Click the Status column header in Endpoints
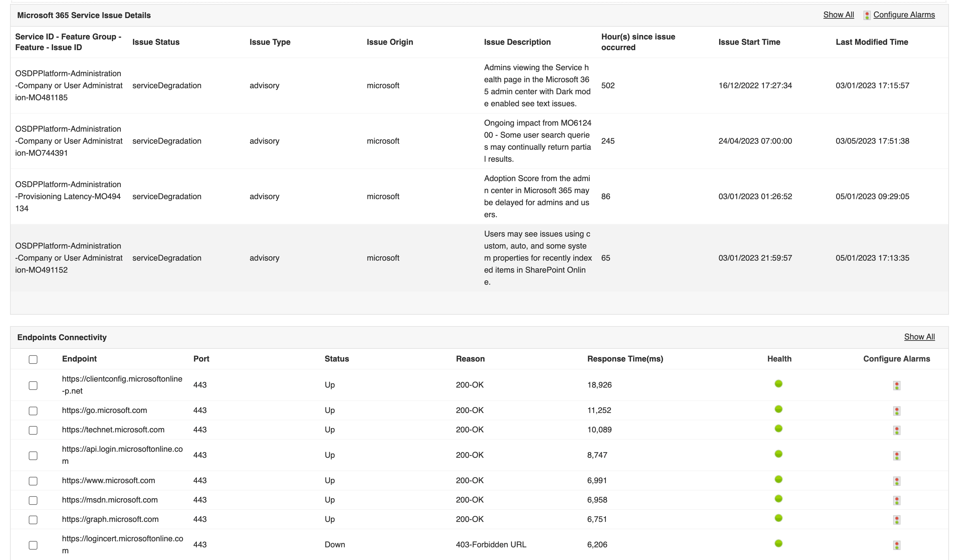Screen dimensions: 959x560 tap(336, 359)
